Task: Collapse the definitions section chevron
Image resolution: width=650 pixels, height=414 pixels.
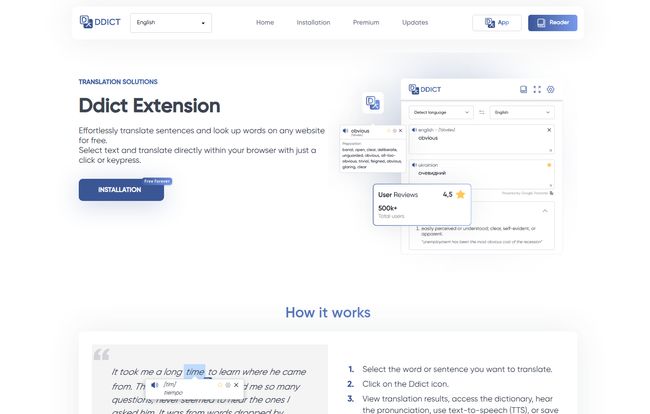Action: tap(545, 211)
